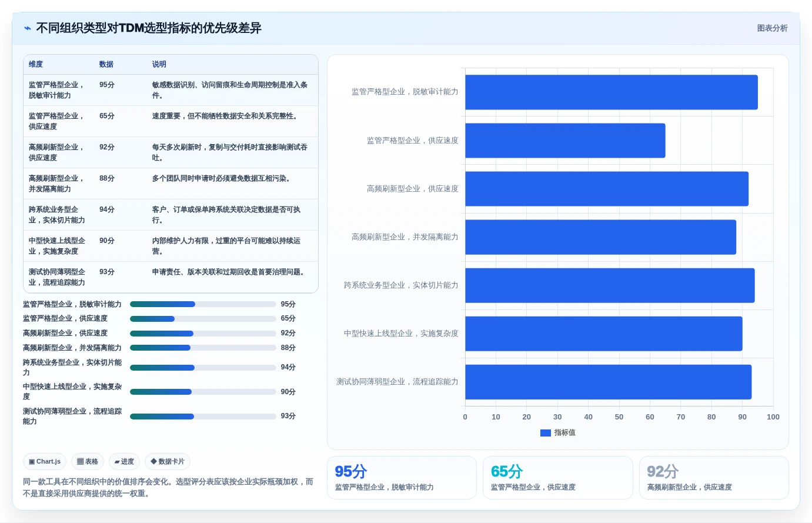Click description 速度重要，但不能牺牲数据安全和关系完整性
This screenshot has height=523, width=812.
pos(226,116)
